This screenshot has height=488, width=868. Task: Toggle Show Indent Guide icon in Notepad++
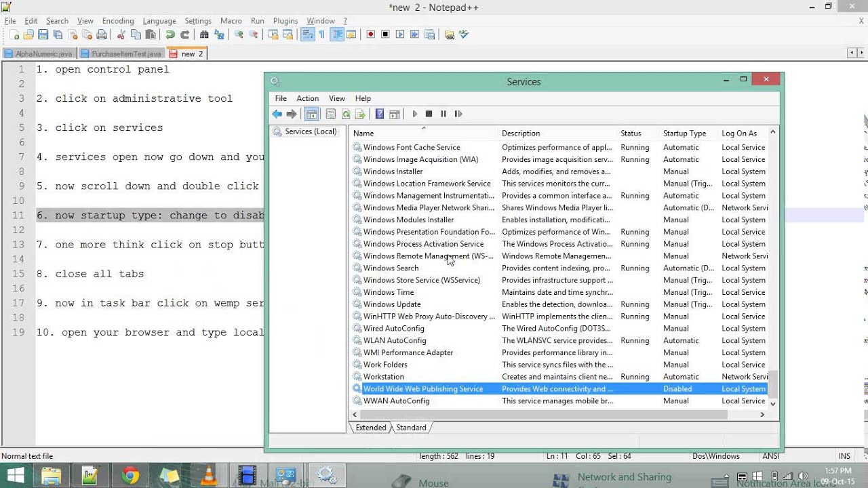337,35
